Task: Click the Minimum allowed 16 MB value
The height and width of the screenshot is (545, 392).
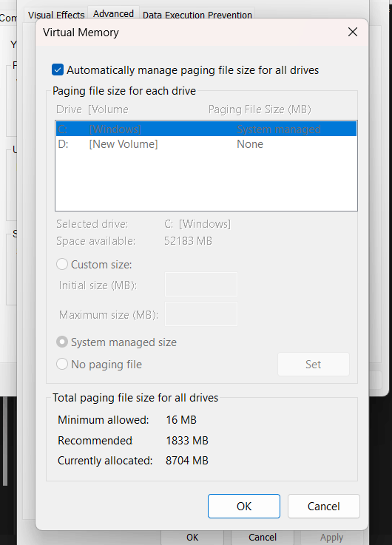Action: tap(181, 420)
